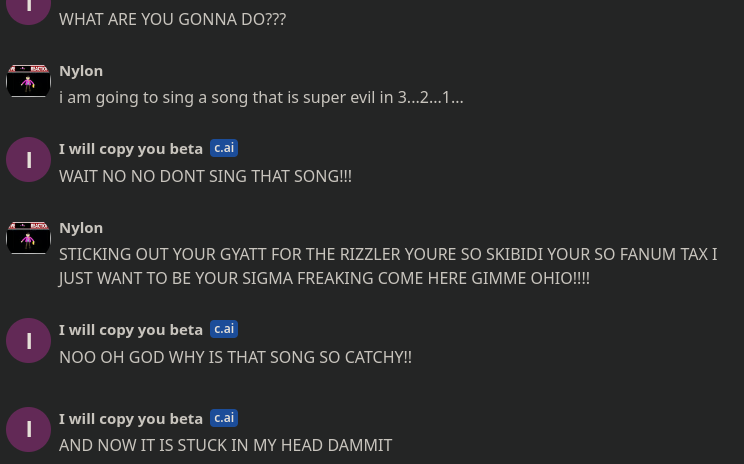
Task: Select the 'WHAT ARE YOU GONNA DO???' message
Action: [172, 19]
